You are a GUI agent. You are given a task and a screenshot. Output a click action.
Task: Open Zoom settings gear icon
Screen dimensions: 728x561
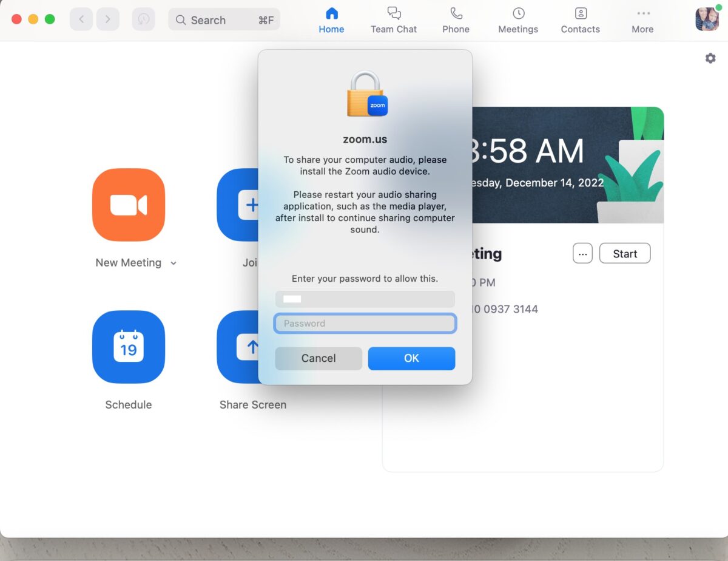710,58
